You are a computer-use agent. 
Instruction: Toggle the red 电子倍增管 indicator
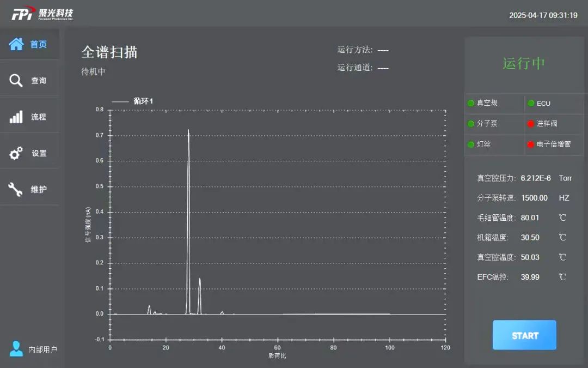coord(530,144)
